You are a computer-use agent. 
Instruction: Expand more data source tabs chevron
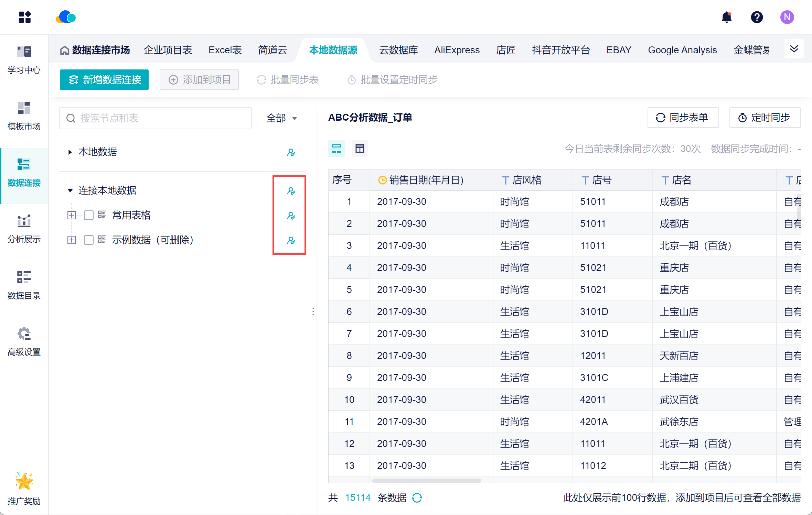[794, 49]
